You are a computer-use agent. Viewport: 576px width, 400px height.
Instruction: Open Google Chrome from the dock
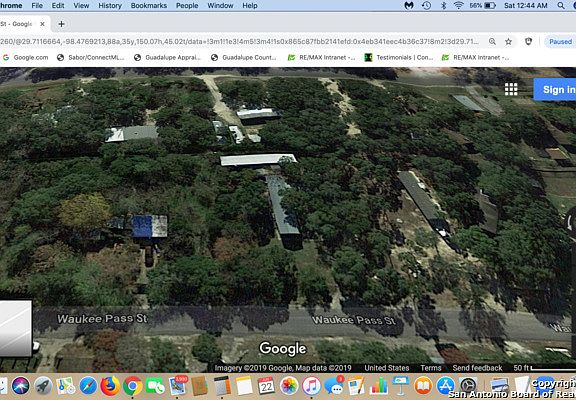[x=133, y=386]
